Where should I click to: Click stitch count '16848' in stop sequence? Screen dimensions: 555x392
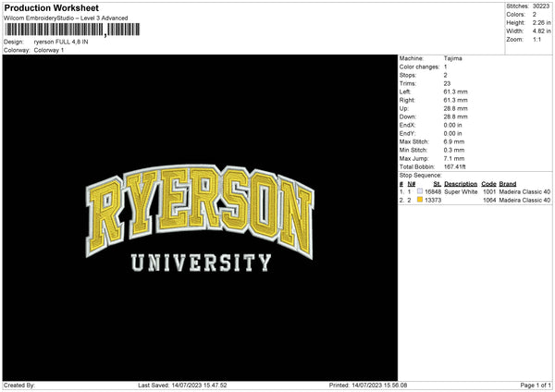(433, 191)
